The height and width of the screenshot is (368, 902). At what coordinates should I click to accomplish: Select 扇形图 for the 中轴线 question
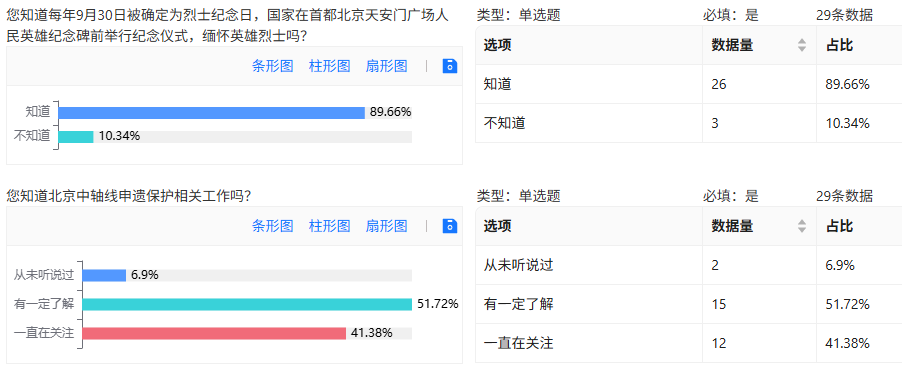click(x=387, y=226)
